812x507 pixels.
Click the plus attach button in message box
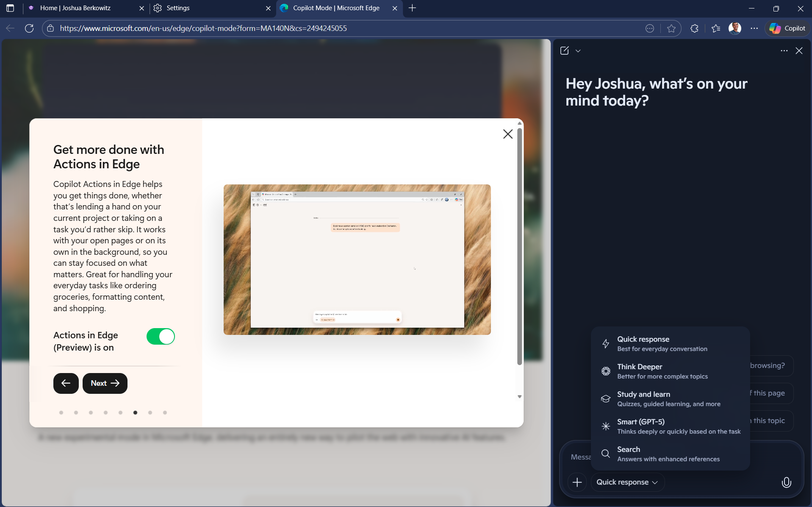(577, 482)
